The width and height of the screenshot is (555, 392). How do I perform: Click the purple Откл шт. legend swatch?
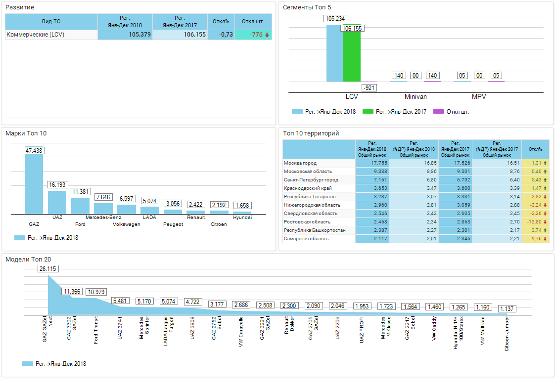tap(438, 112)
